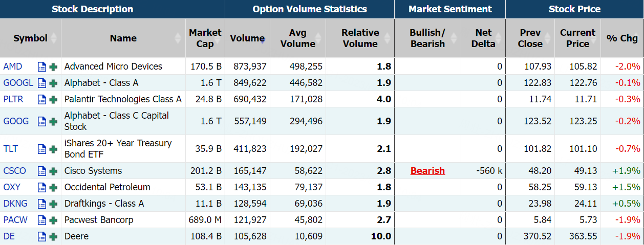
Task: Open the document icon for CSCO
Action: [x=42, y=171]
